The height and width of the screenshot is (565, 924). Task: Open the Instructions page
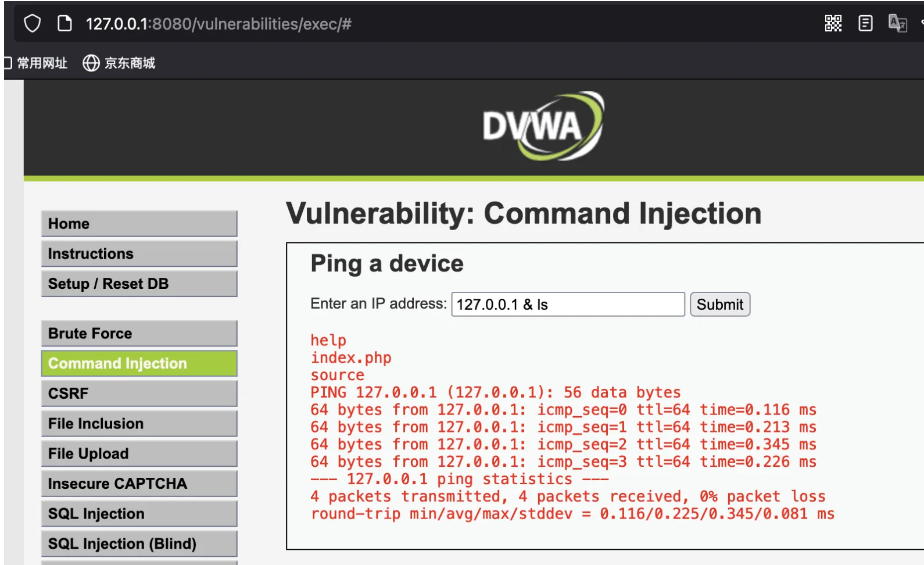(x=139, y=254)
